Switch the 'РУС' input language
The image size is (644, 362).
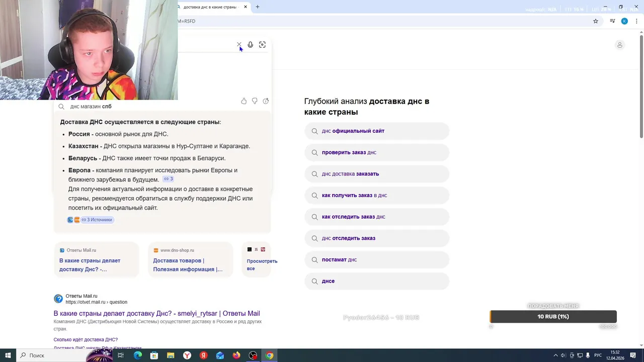[x=598, y=355]
